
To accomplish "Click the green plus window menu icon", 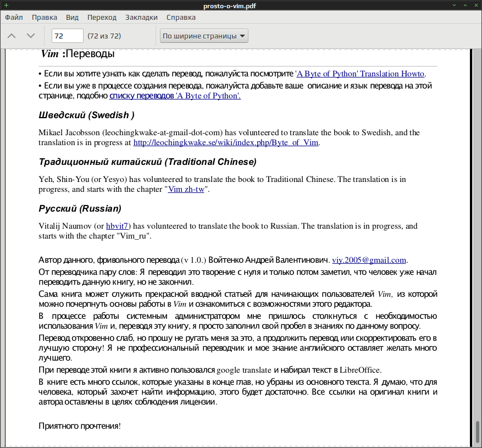I will [6, 5].
